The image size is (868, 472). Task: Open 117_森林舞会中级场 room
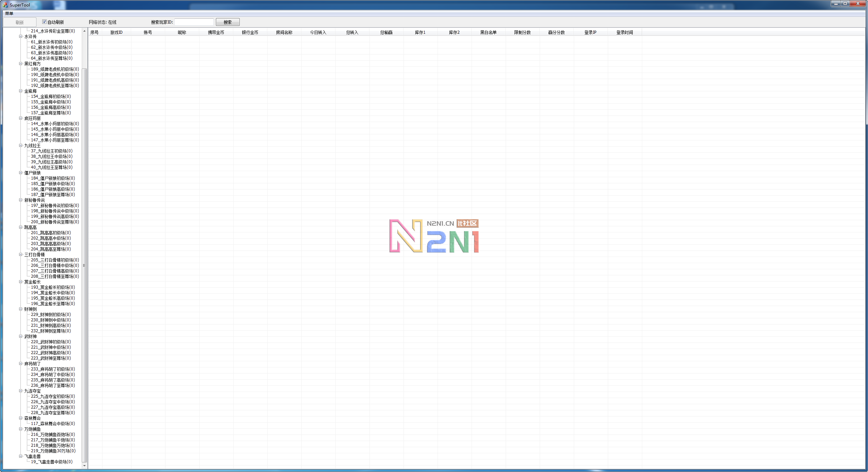point(53,424)
